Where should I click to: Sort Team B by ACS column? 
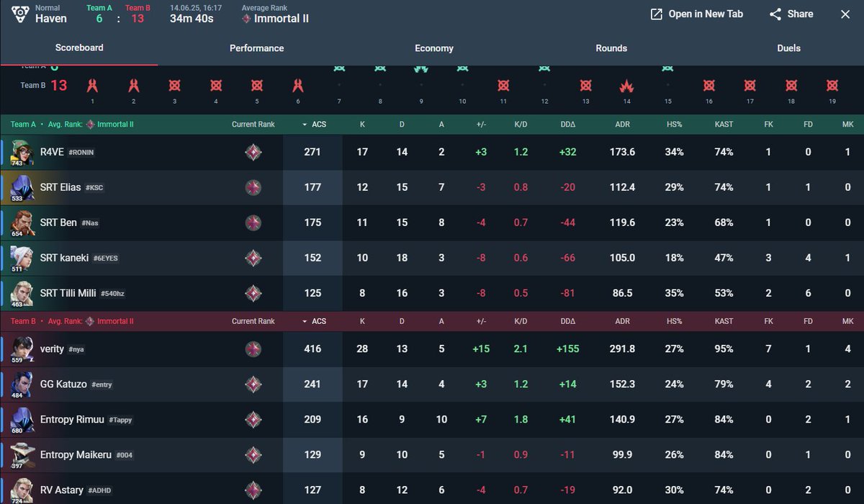click(314, 321)
